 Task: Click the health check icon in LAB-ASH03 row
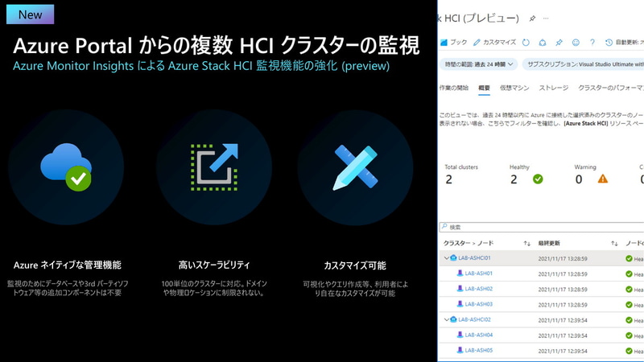click(x=629, y=305)
